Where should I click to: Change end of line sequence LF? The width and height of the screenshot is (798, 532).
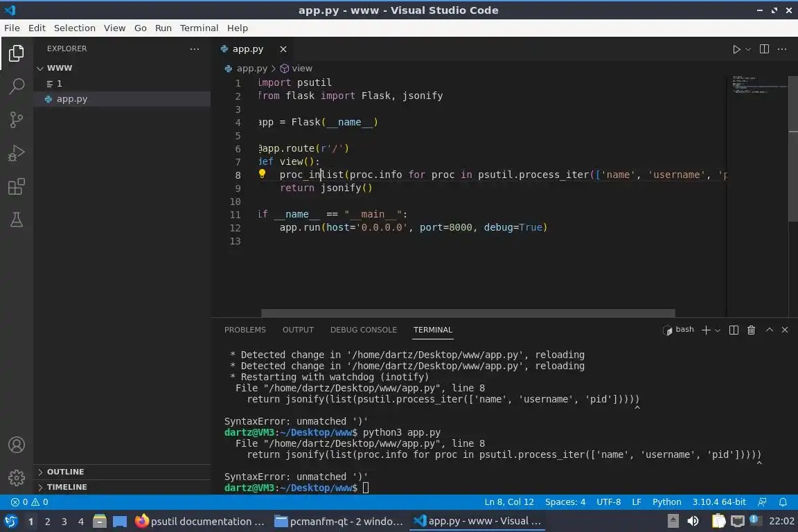pyautogui.click(x=636, y=502)
